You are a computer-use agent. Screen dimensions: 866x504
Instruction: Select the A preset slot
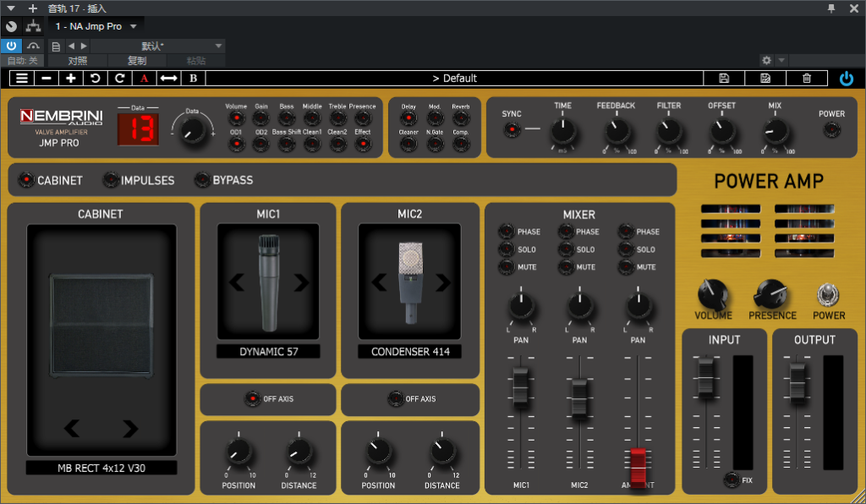point(144,79)
